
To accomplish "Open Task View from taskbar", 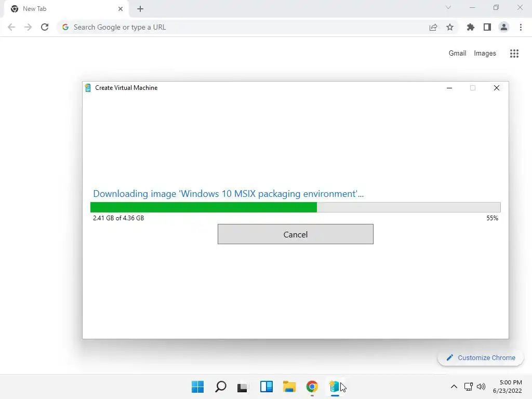I will point(242,387).
